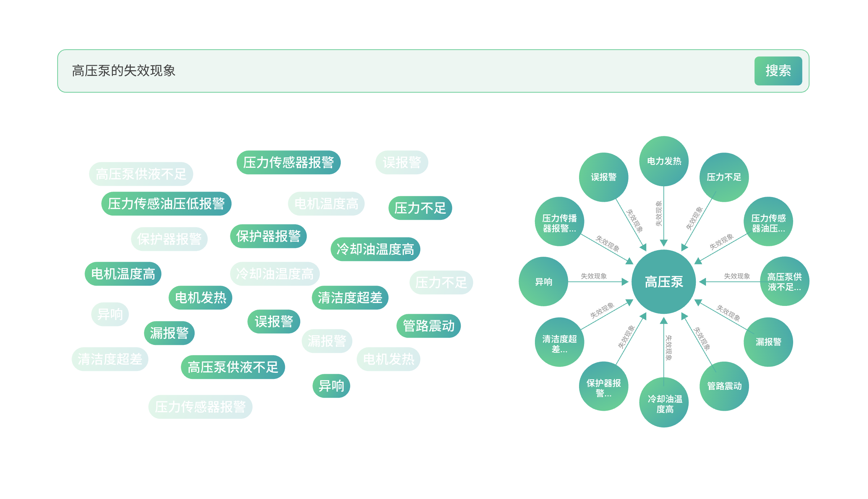This screenshot has height=499, width=868.
Task: Click the dark 高压泵供液不足 tag
Action: [x=233, y=367]
